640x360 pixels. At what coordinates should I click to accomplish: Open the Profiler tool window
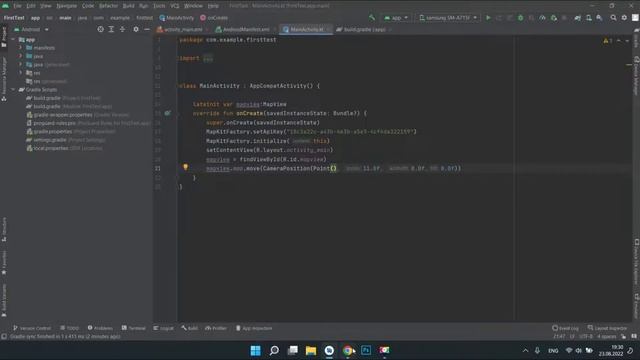click(216, 328)
